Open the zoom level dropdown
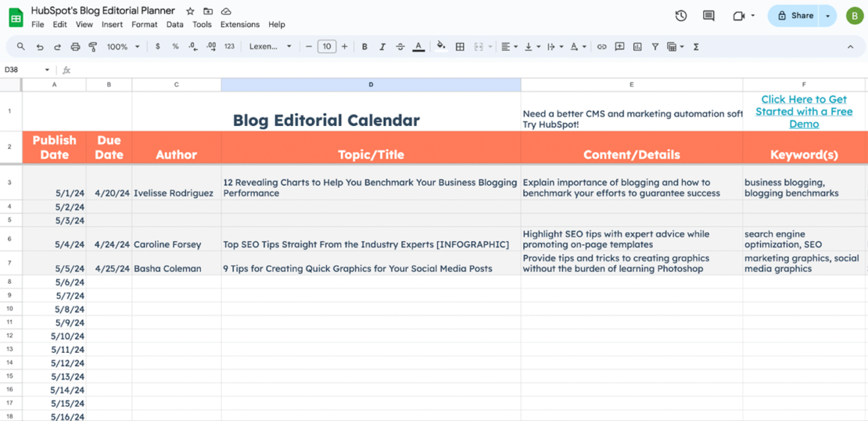This screenshot has height=421, width=868. (x=123, y=47)
